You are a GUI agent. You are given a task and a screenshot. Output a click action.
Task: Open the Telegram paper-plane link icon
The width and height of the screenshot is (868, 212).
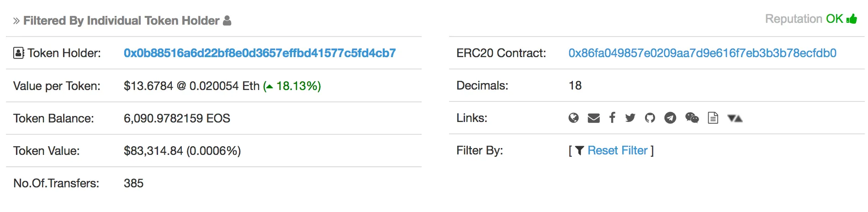click(x=670, y=118)
